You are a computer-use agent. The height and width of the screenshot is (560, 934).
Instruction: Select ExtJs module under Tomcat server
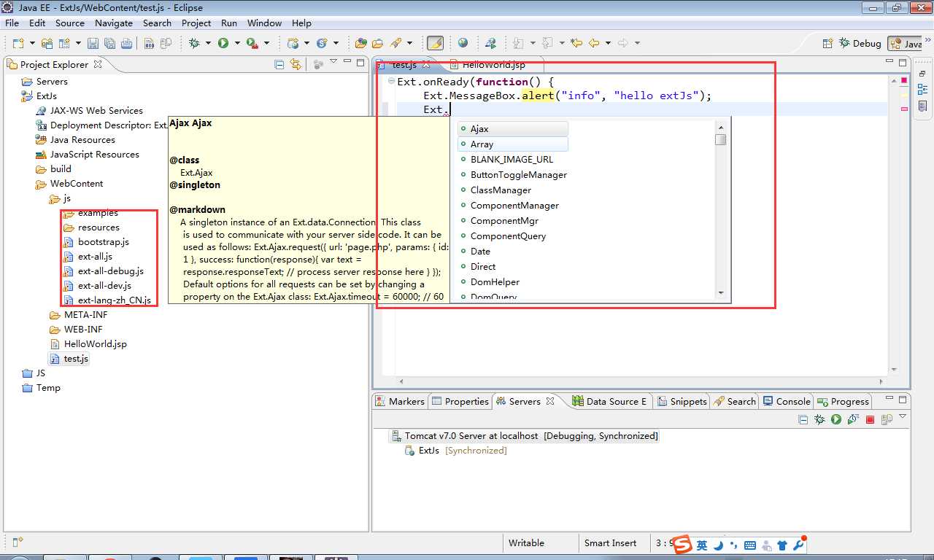[429, 451]
